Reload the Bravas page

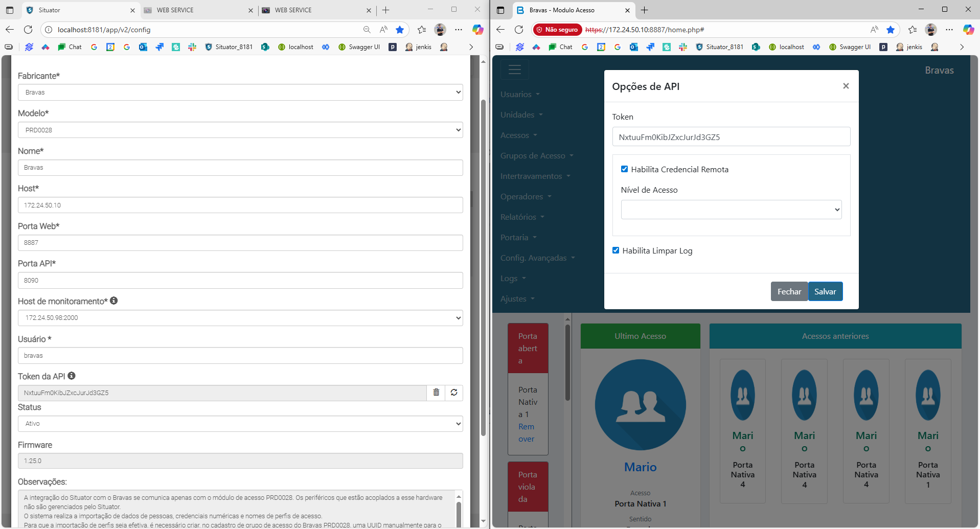click(x=519, y=30)
